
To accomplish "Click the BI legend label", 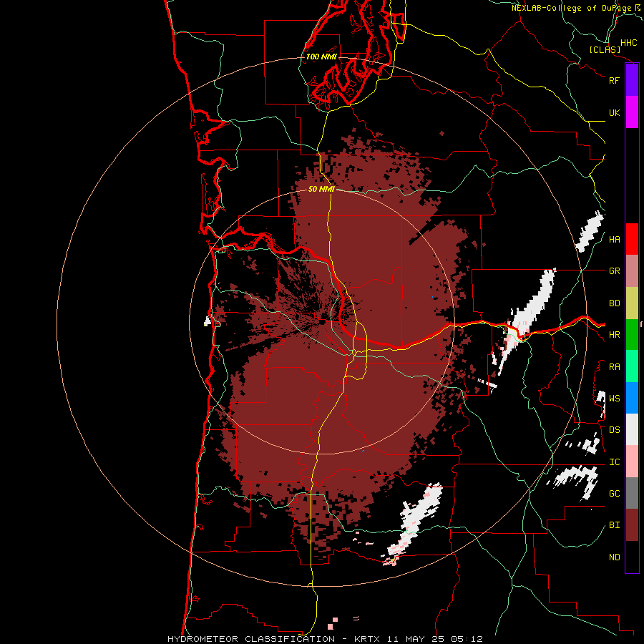I will click(614, 525).
